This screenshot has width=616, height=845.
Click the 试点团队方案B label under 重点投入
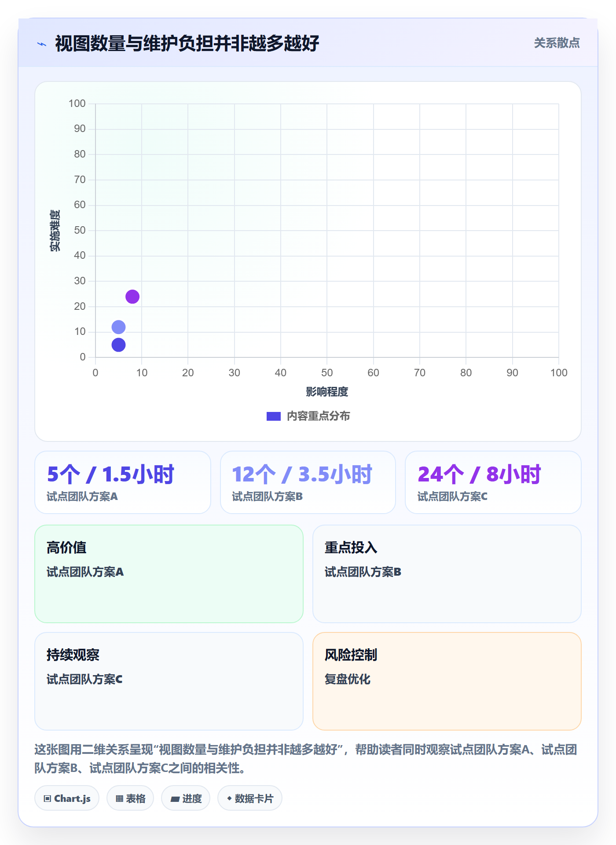tap(363, 572)
